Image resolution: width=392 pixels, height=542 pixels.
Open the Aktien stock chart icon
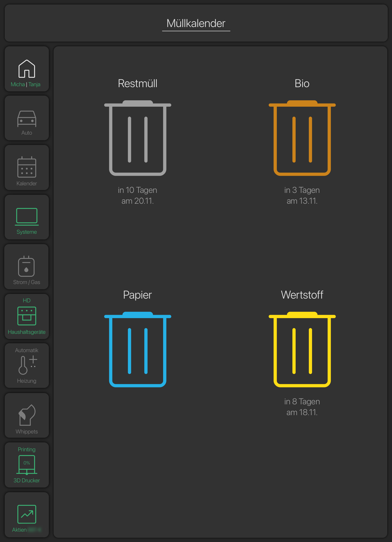click(27, 514)
